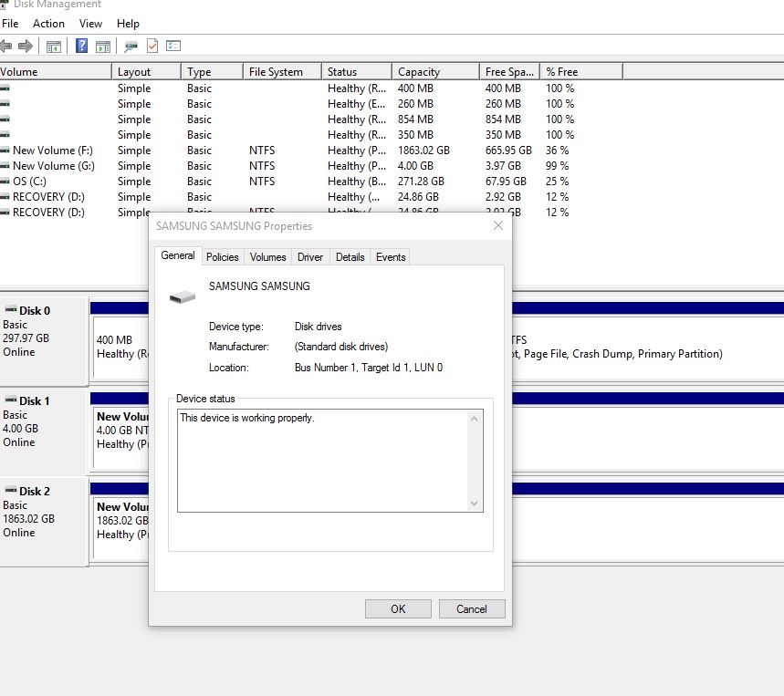Click inside the Device status text box
784x696 pixels.
(323, 461)
